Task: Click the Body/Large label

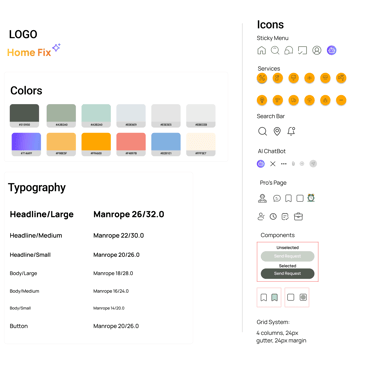Action: (23, 273)
